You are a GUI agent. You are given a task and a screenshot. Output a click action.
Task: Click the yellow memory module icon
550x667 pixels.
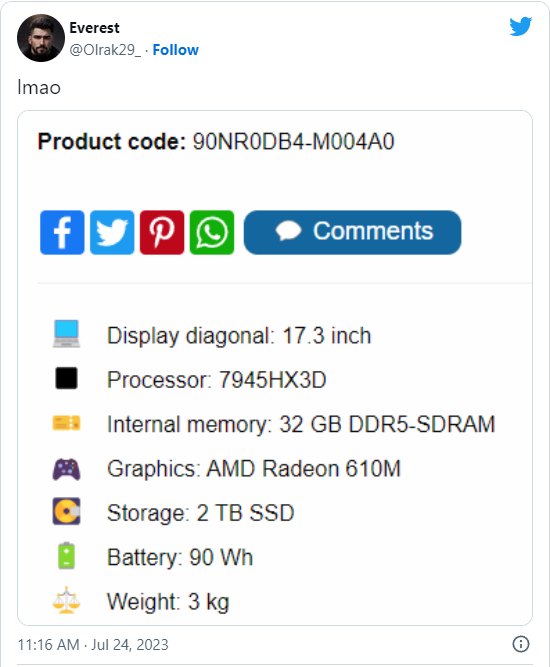[x=66, y=423]
